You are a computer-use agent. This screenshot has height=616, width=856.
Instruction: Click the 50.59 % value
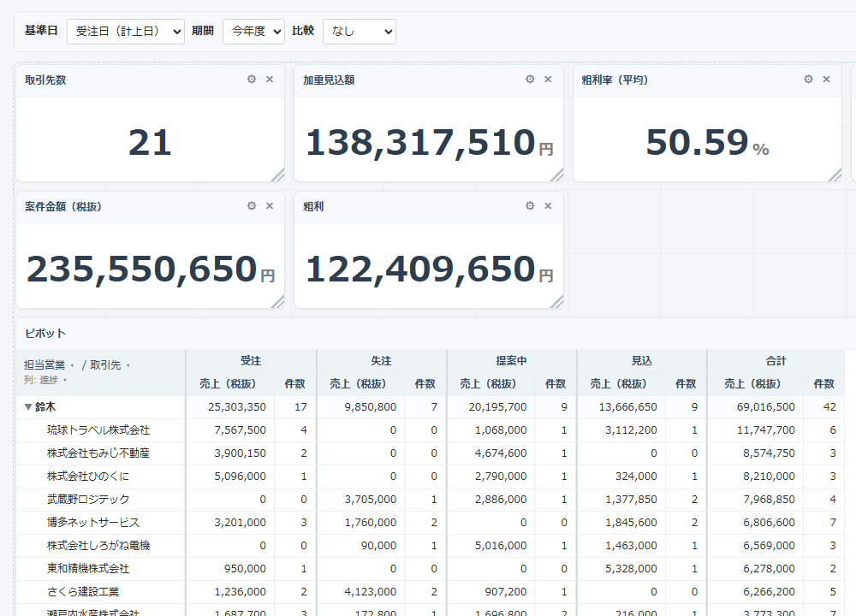(x=708, y=142)
